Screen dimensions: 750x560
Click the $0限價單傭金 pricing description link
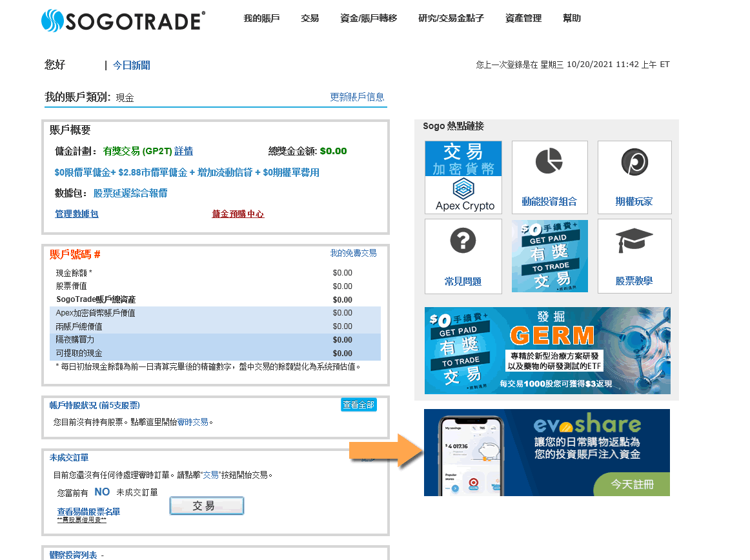(x=187, y=172)
